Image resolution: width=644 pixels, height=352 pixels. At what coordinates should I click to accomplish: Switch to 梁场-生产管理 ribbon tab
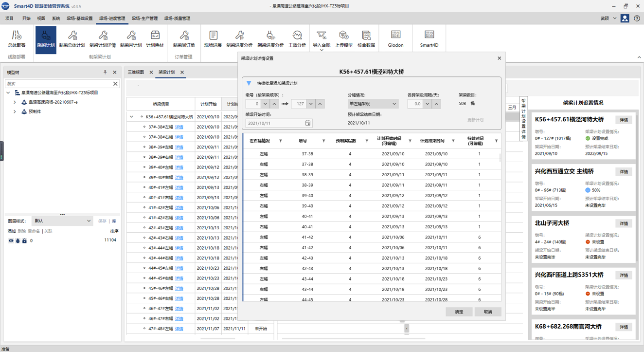(x=144, y=19)
